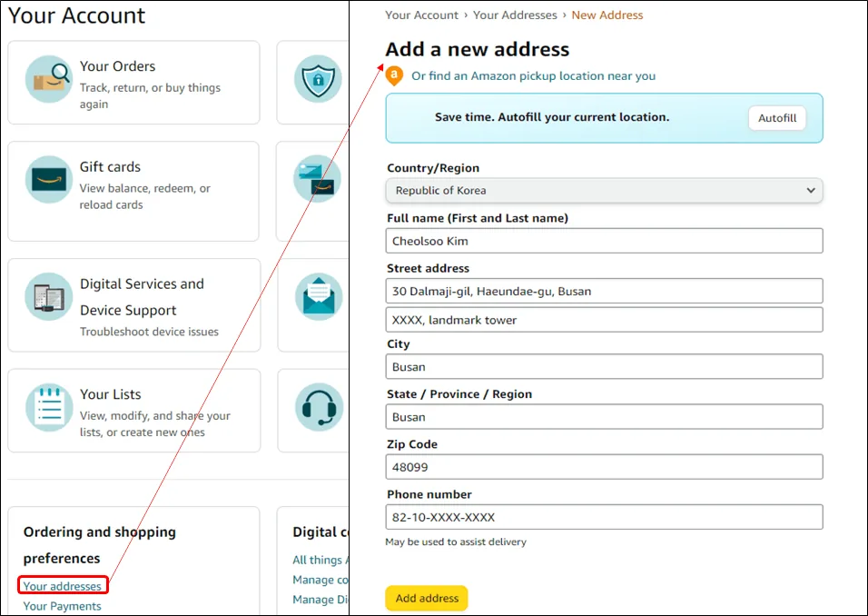
Task: Click the City input field
Action: click(604, 367)
